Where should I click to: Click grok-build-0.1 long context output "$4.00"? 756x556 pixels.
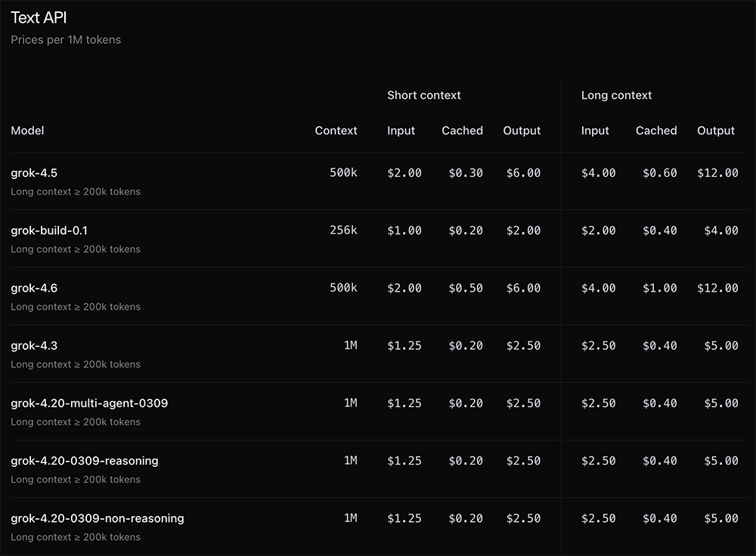[720, 230]
